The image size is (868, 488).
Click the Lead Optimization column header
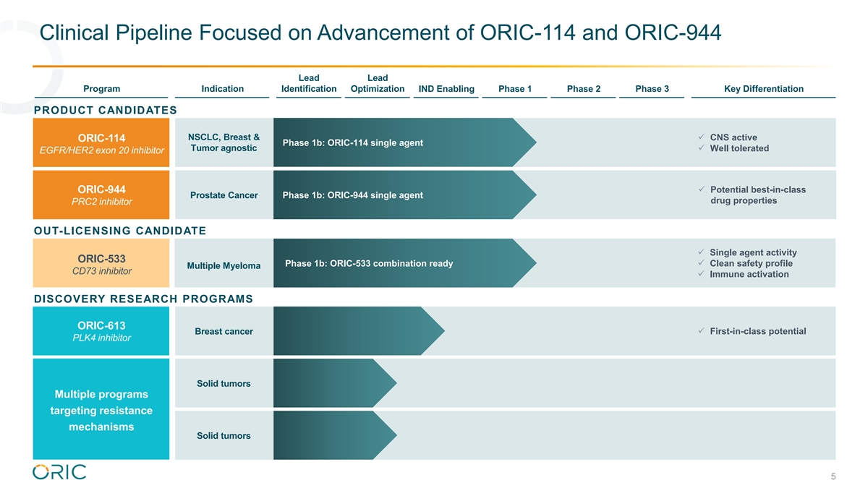(x=377, y=83)
